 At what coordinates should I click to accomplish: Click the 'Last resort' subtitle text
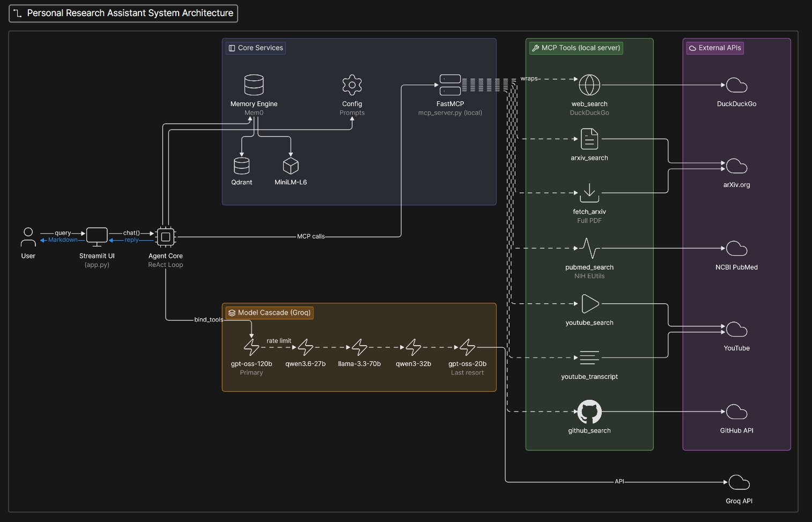pos(467,372)
